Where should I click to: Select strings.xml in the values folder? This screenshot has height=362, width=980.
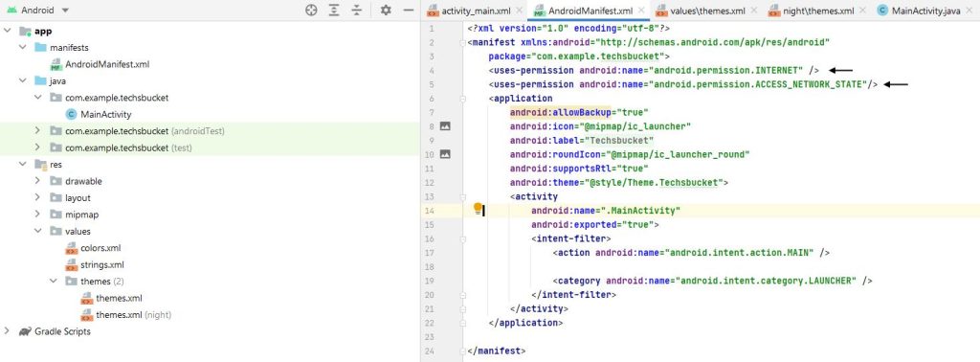point(102,264)
